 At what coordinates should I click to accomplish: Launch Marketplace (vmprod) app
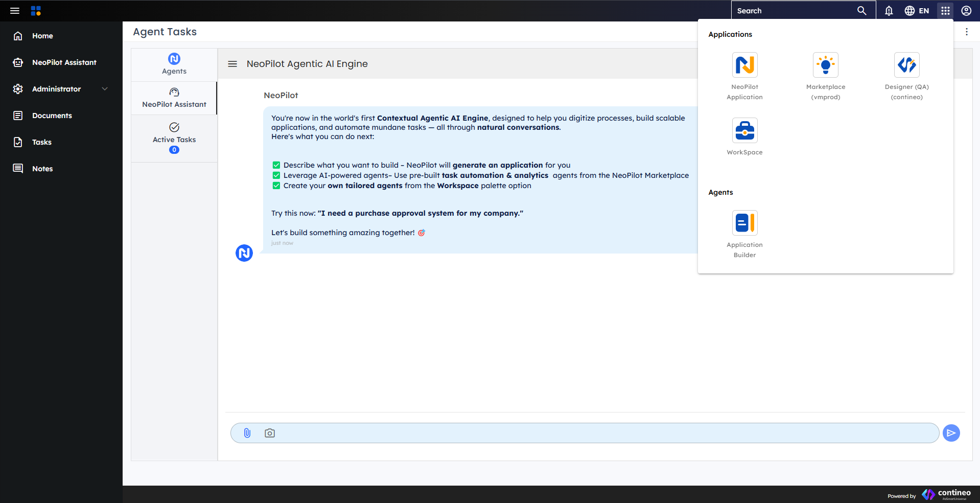click(x=825, y=65)
